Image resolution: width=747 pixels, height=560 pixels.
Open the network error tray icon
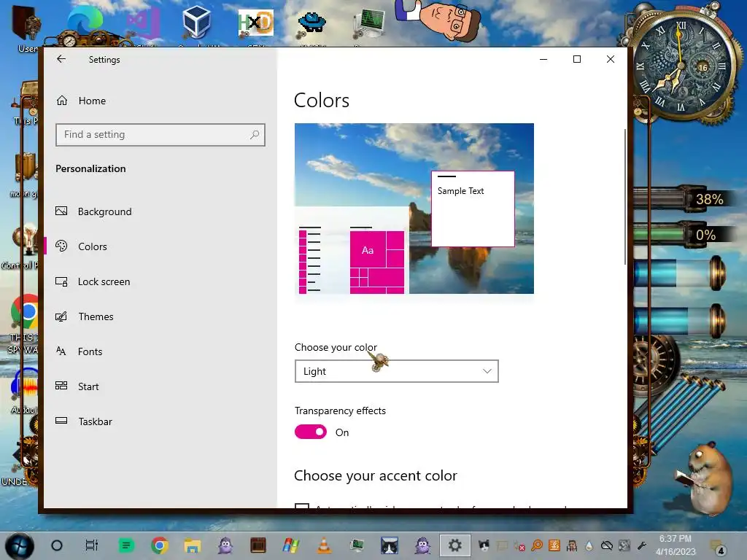click(x=519, y=545)
